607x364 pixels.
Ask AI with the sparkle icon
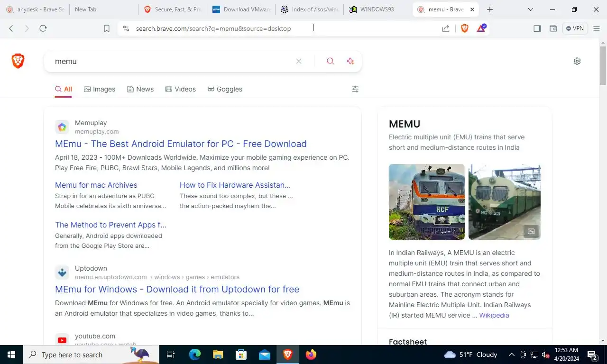(350, 61)
